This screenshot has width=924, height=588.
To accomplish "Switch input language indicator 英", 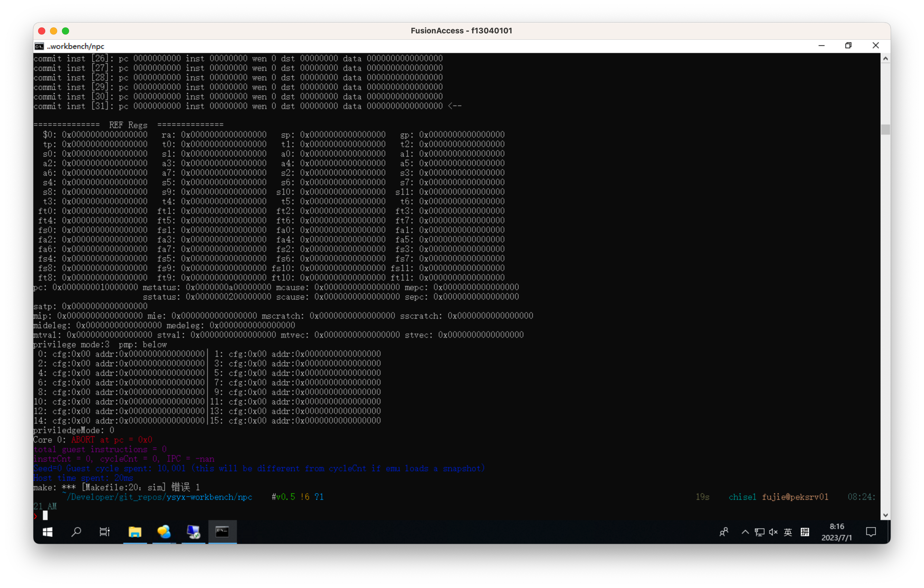I will click(788, 532).
